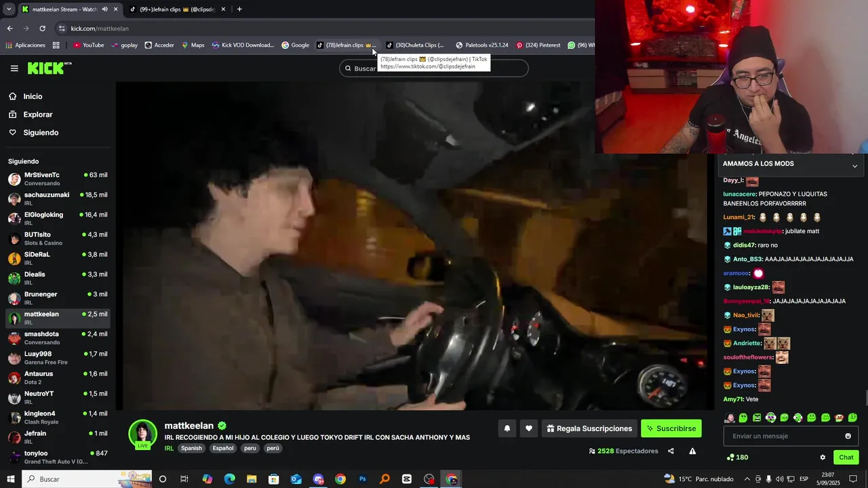Click the Suscribirse button

click(671, 428)
